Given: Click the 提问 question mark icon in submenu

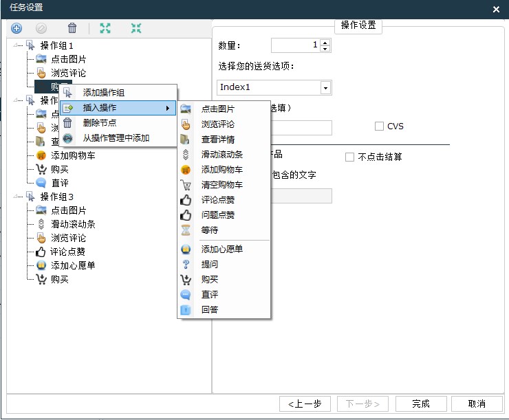Looking at the screenshot, I should coord(186,265).
